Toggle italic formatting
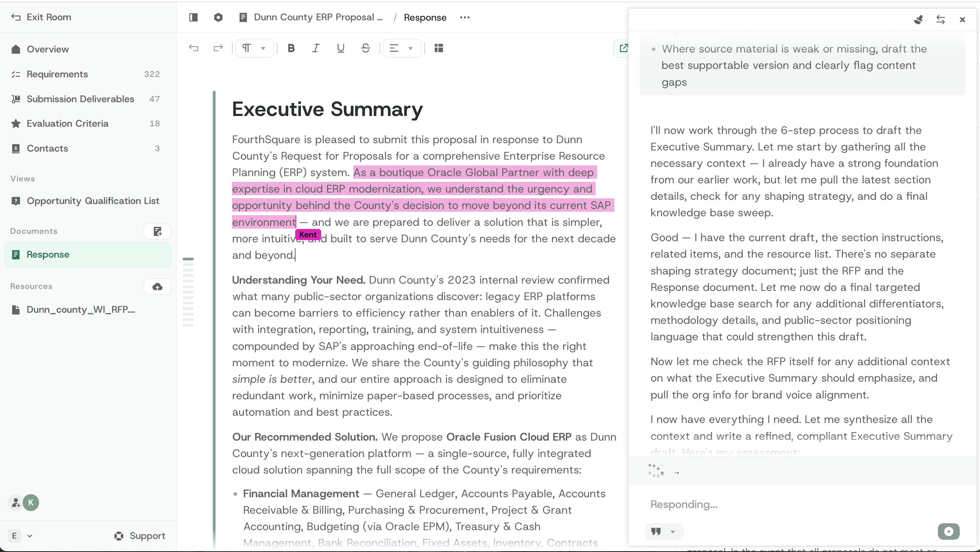This screenshot has width=980, height=552. click(x=316, y=48)
